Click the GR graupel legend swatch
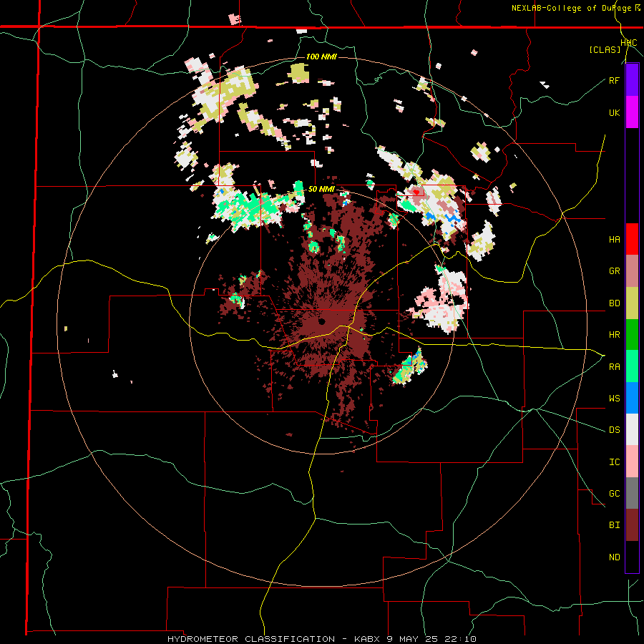 tap(632, 271)
